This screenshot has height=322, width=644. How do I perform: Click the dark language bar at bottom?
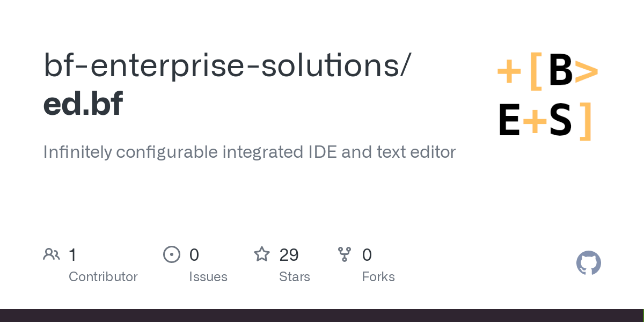coord(322,316)
